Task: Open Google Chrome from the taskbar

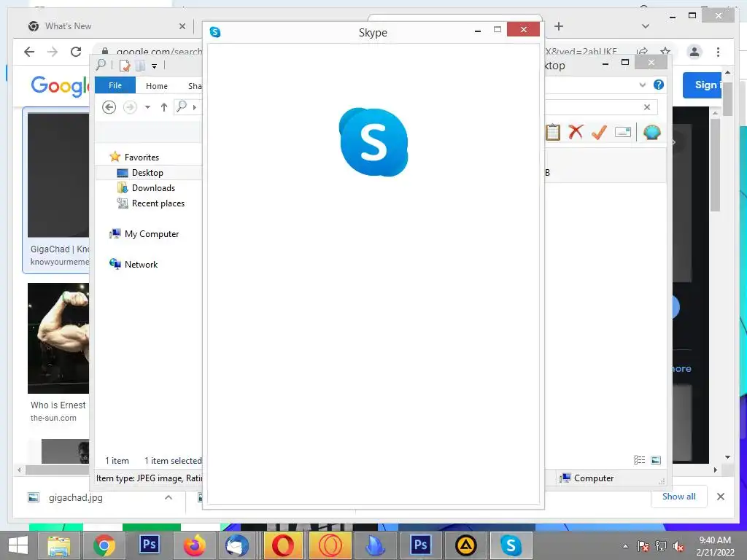Action: [x=104, y=545]
